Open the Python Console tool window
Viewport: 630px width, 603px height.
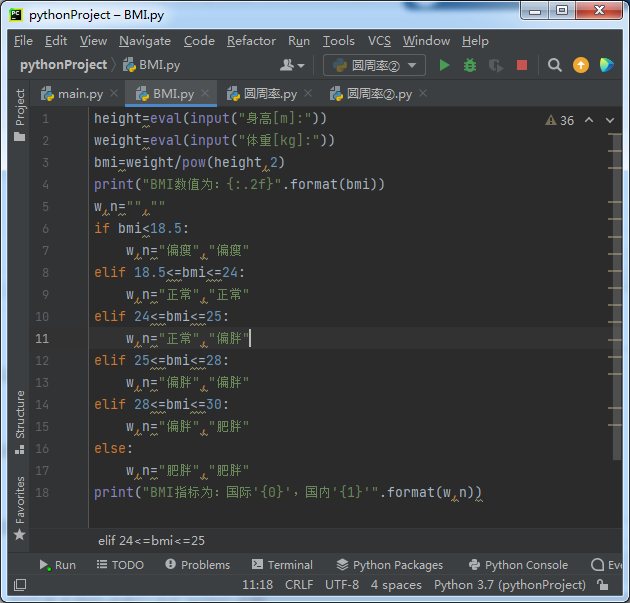pos(518,565)
